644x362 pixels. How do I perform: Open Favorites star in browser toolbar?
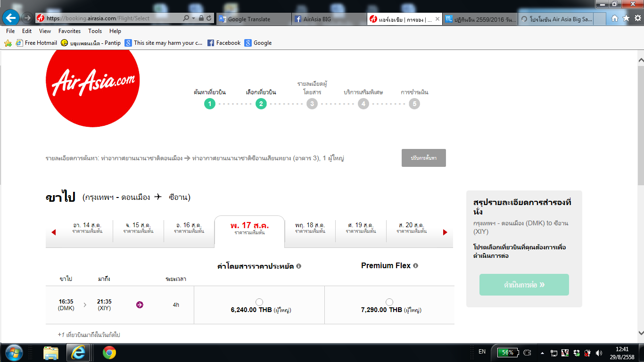[626, 18]
